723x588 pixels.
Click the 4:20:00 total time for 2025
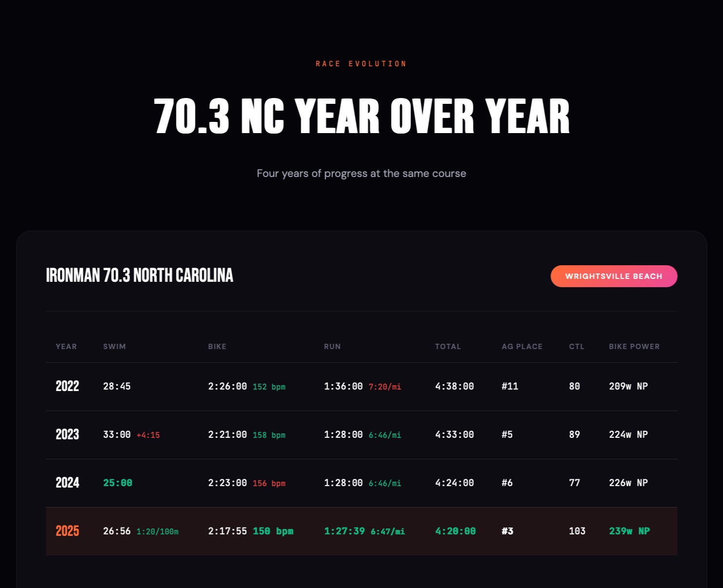tap(455, 531)
